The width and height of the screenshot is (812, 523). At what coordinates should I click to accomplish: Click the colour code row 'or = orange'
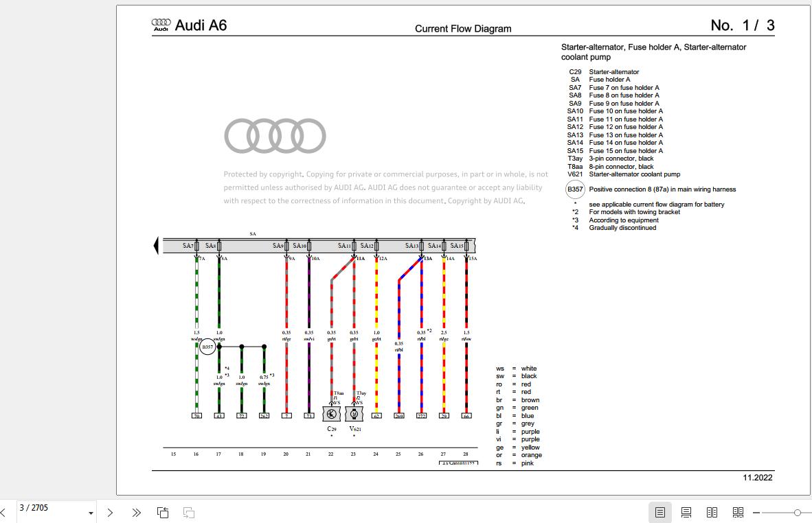coord(519,455)
